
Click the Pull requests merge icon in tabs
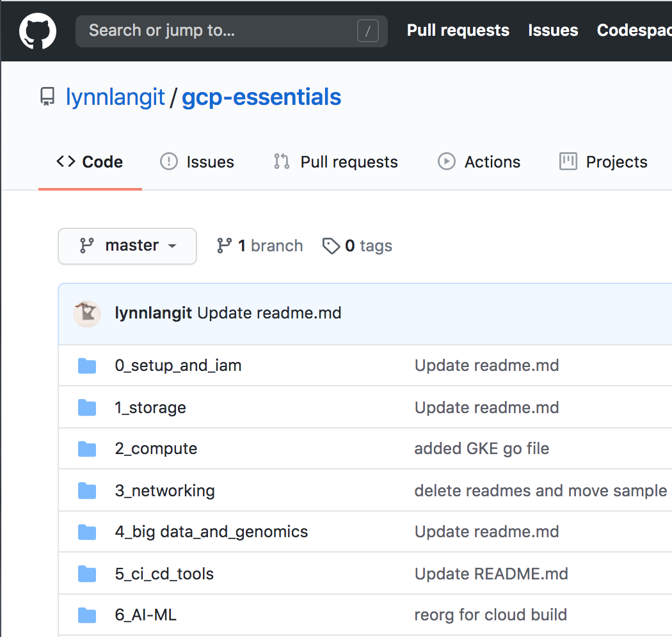coord(282,162)
